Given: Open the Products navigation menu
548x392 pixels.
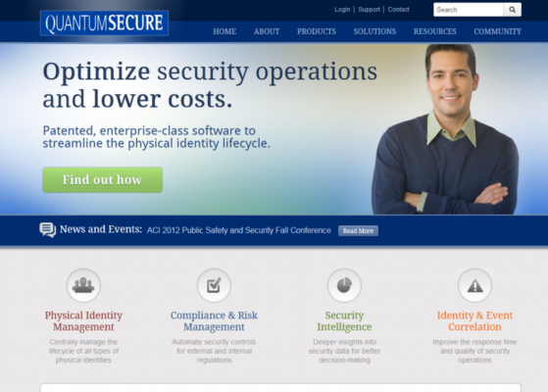Looking at the screenshot, I should [317, 31].
